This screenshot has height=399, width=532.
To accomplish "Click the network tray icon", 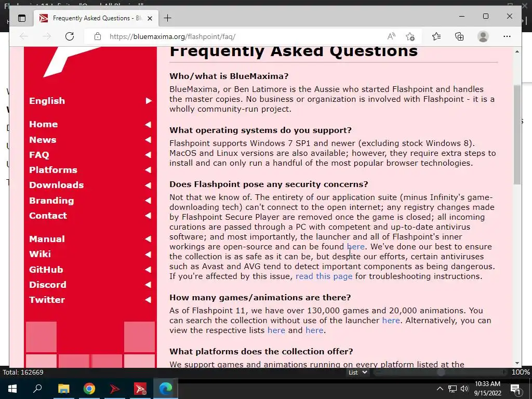I will click(453, 389).
